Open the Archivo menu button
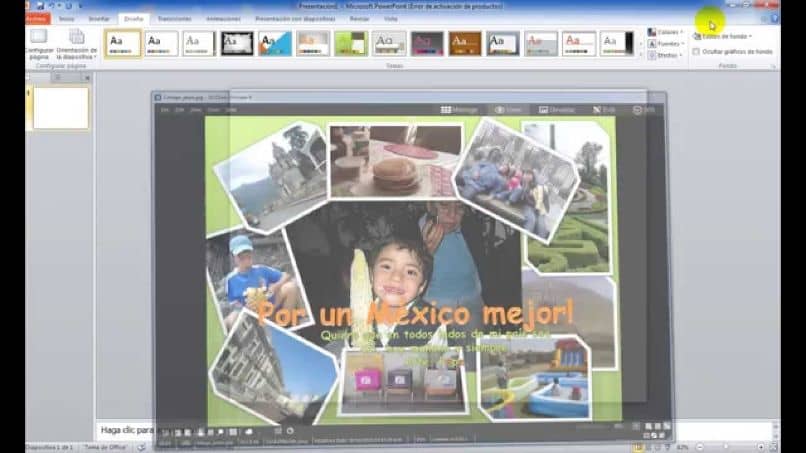Viewport: 806px width, 453px height. pyautogui.click(x=37, y=18)
